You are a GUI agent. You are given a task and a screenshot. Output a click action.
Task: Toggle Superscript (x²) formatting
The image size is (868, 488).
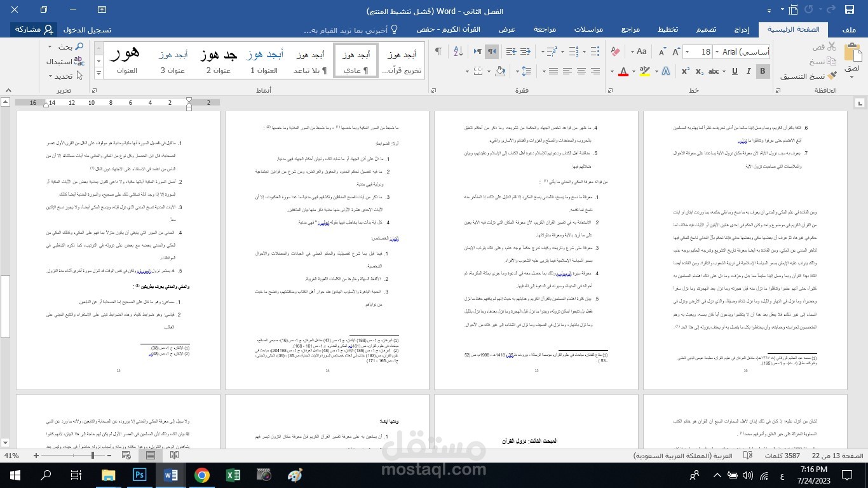[x=686, y=71]
